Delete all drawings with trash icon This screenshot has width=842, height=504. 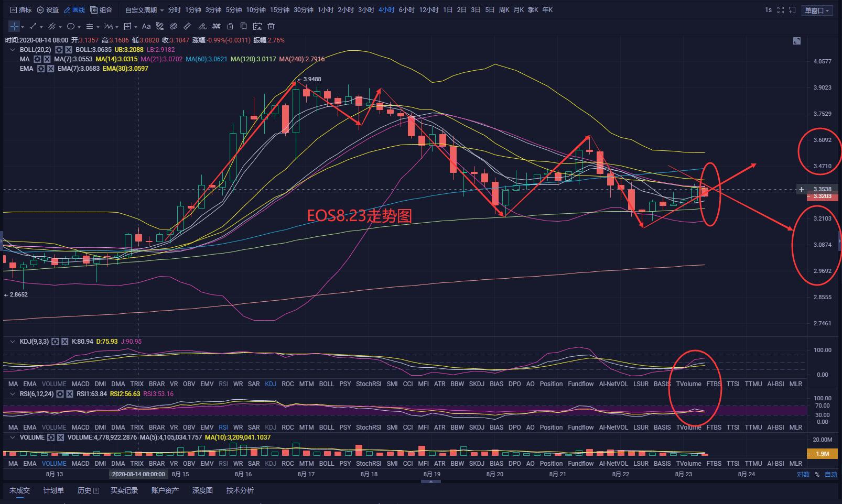point(271,26)
